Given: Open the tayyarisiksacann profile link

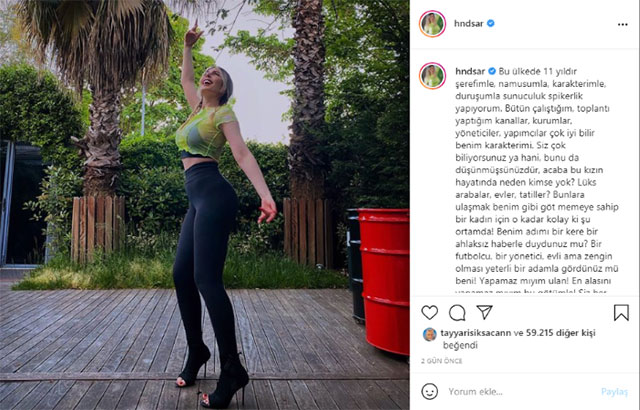Looking at the screenshot, I should (476, 333).
